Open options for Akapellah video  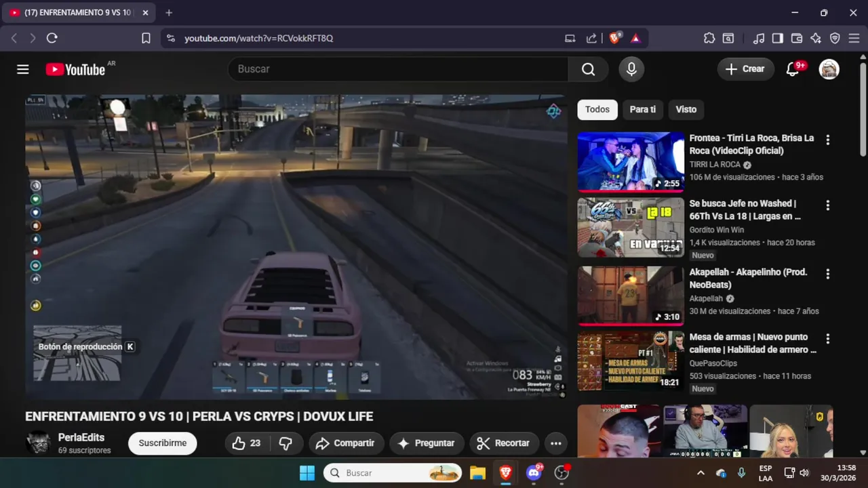click(x=827, y=274)
